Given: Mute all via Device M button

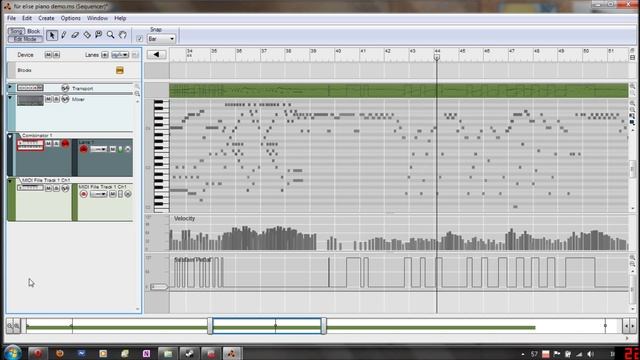Looking at the screenshot, I should (48, 55).
